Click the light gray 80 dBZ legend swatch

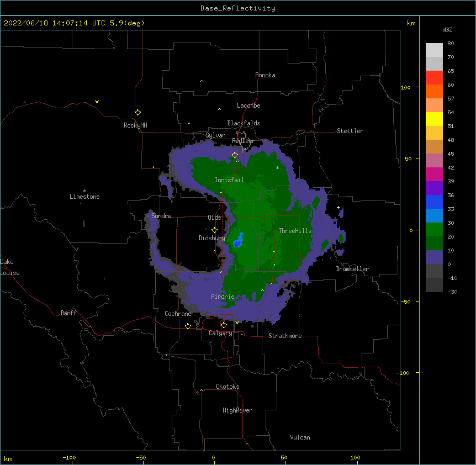click(x=434, y=50)
